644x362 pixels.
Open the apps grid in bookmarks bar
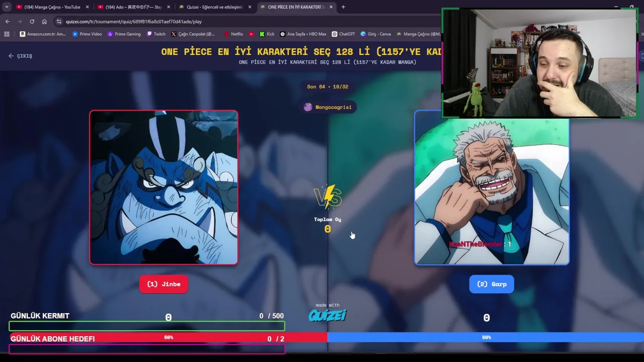click(x=7, y=34)
